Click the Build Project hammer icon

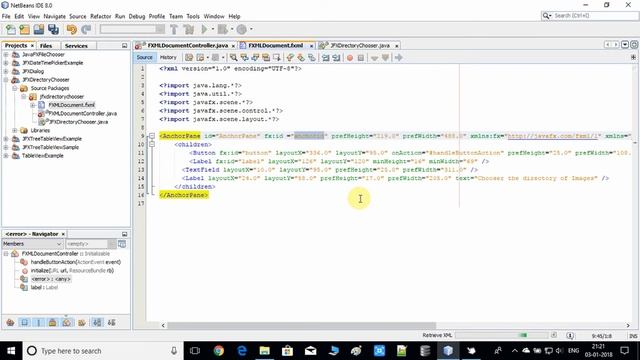[x=174, y=29]
